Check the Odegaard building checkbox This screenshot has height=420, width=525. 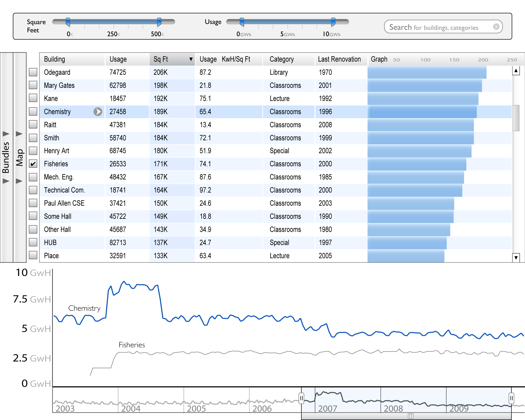coord(33,72)
